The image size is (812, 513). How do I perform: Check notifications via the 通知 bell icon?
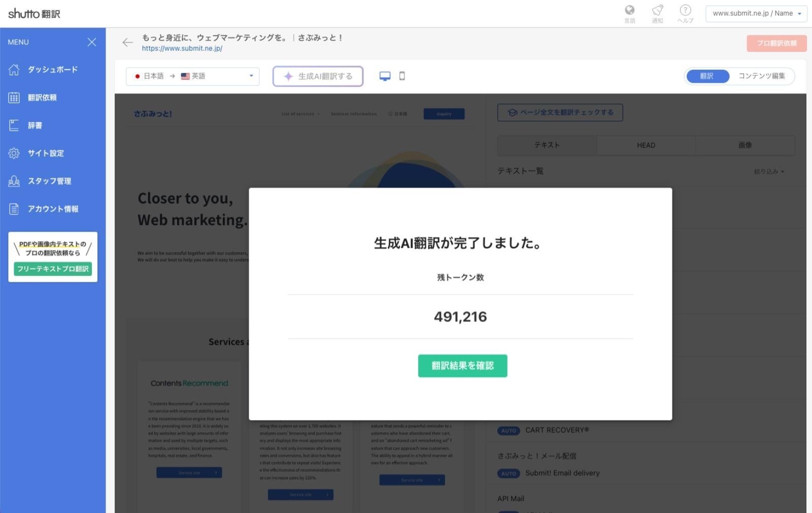(657, 11)
